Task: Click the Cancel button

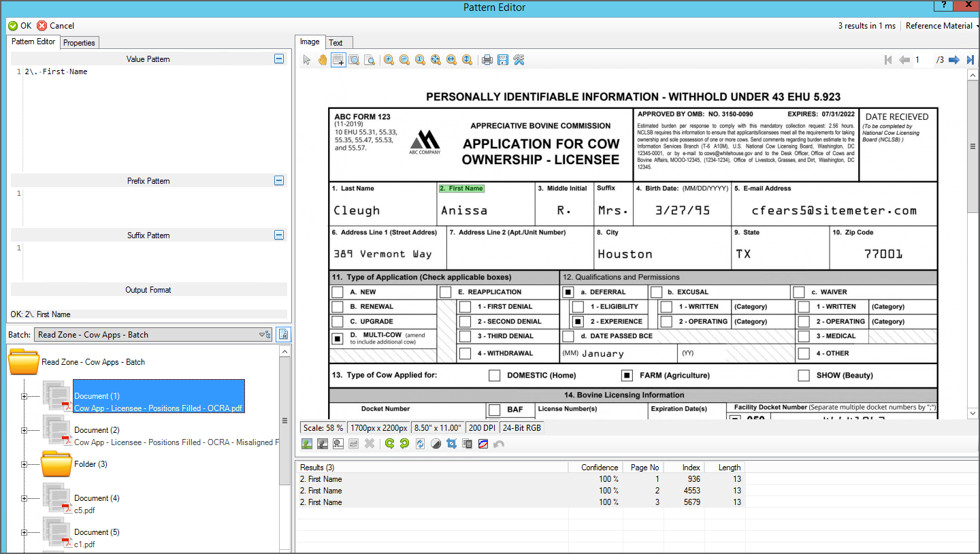Action: point(56,26)
